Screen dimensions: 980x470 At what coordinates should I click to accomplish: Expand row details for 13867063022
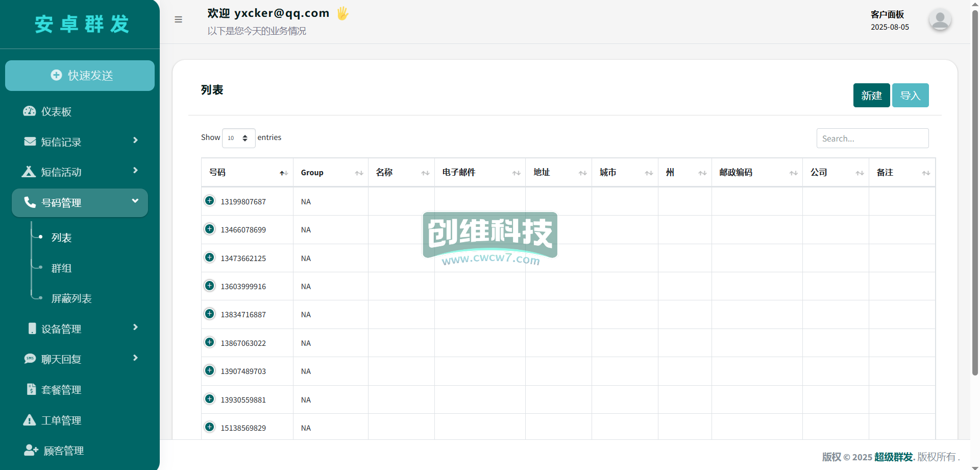pyautogui.click(x=209, y=342)
